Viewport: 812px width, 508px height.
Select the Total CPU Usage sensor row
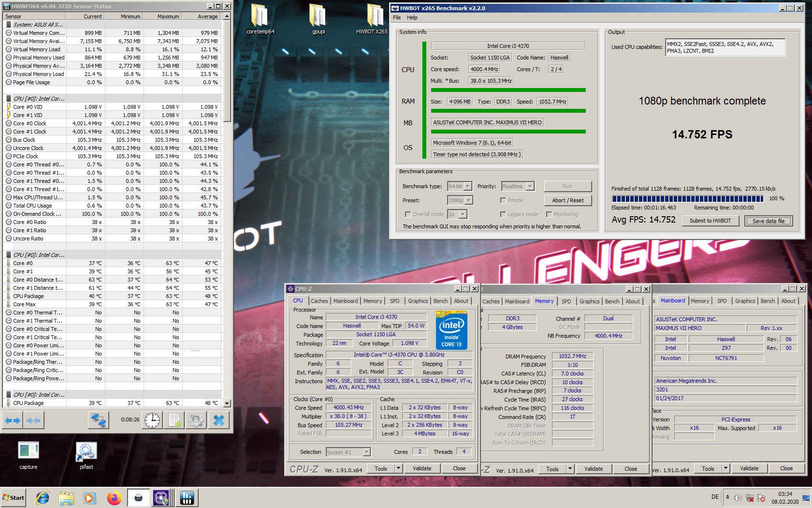click(112, 206)
